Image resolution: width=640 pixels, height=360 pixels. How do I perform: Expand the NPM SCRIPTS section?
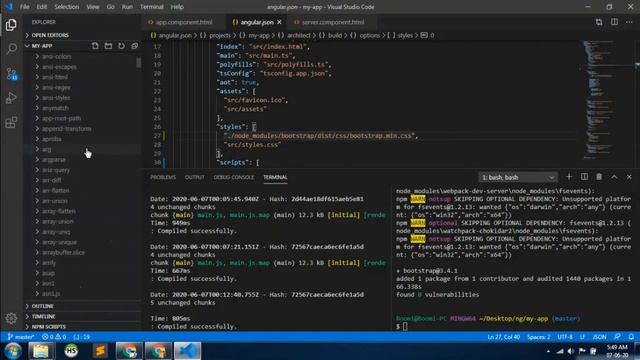pos(82,327)
